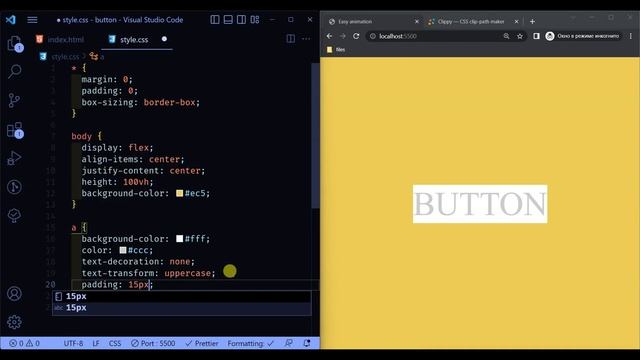The image size is (640, 360).
Task: Open the timeline/history activity bar icon
Action: coord(15,187)
